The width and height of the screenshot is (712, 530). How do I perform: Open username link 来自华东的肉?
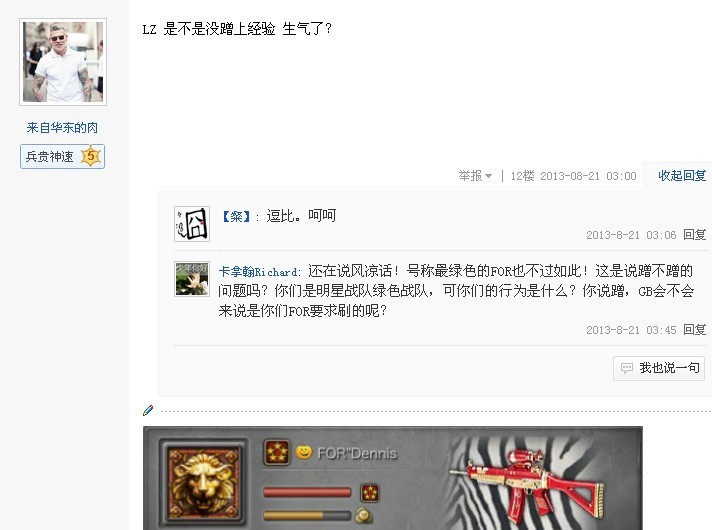(62, 128)
